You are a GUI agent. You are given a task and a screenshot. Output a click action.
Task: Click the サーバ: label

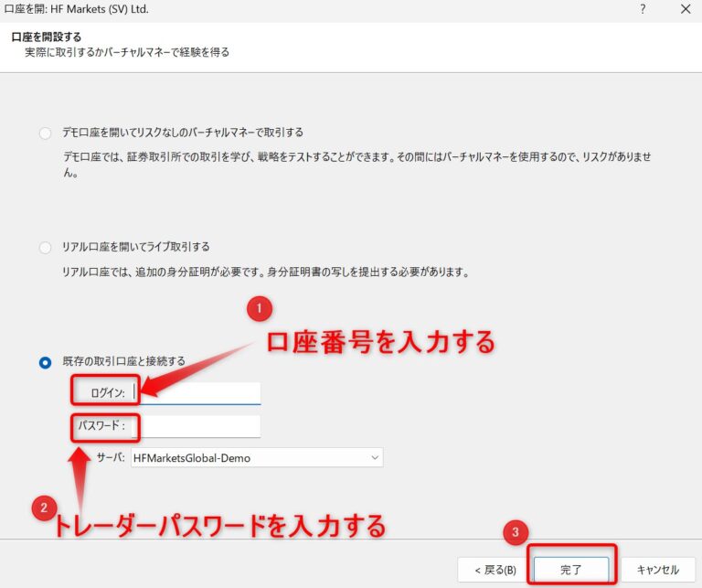[111, 457]
